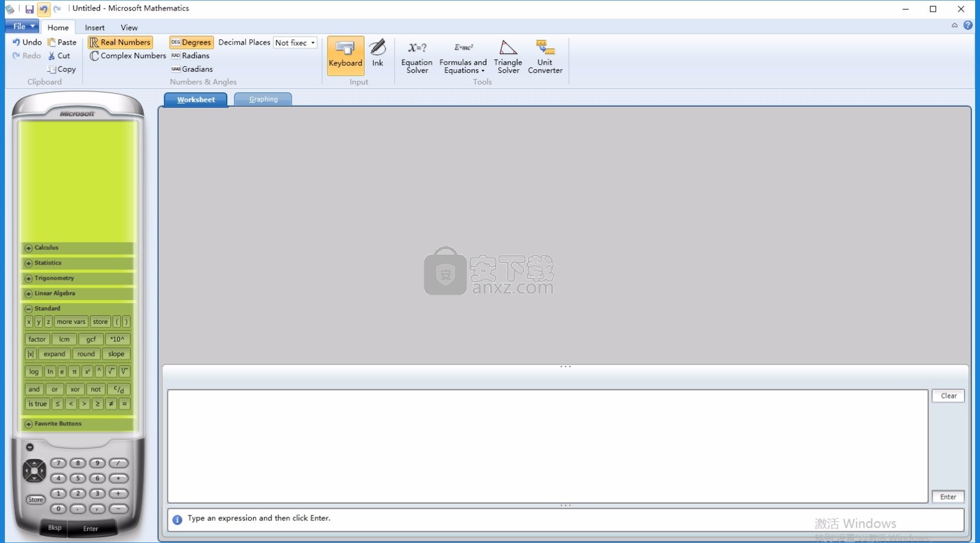Set angle unit to Gradians
This screenshot has width=980, height=543.
[x=192, y=69]
